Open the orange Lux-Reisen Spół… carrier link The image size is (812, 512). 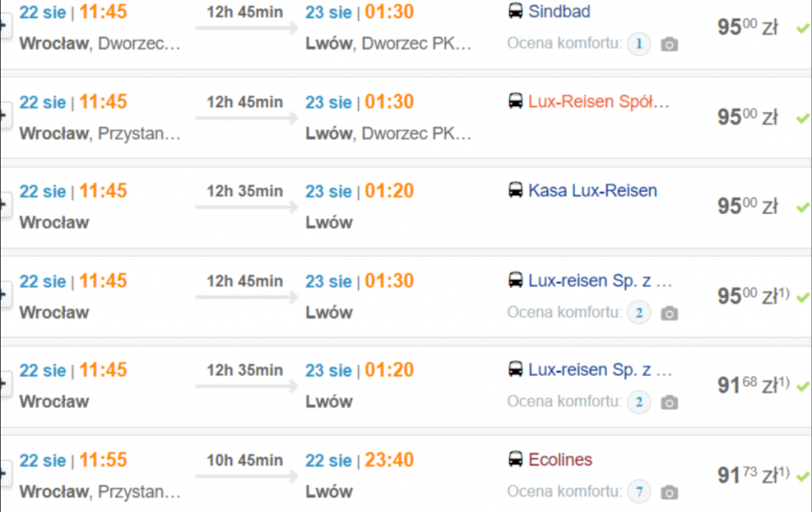599,101
